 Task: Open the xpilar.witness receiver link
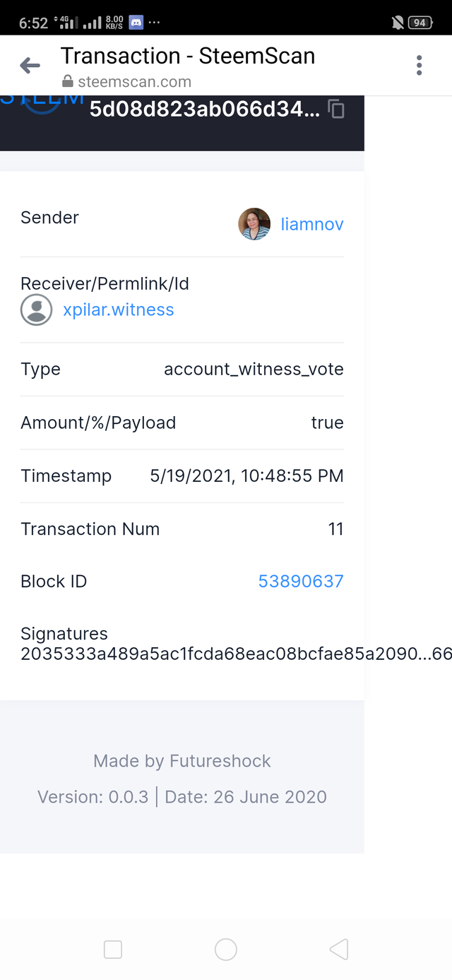[118, 309]
